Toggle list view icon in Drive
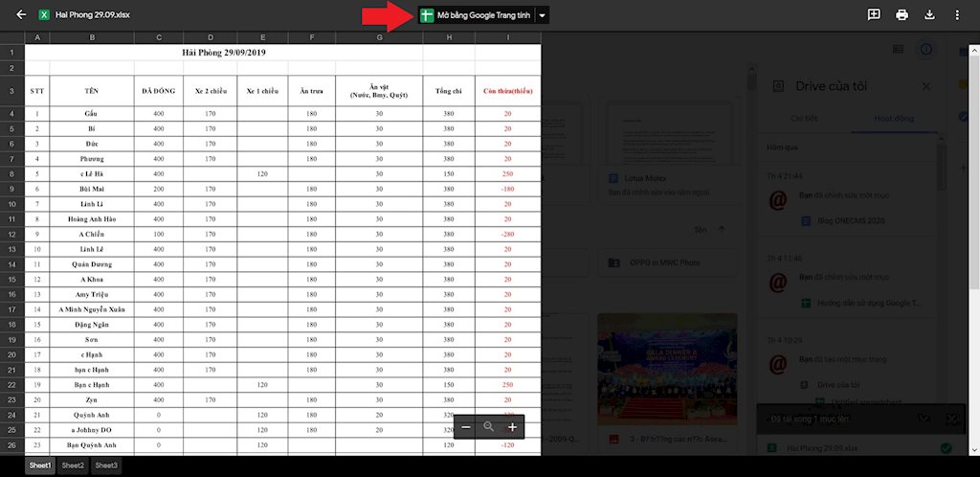 click(898, 50)
